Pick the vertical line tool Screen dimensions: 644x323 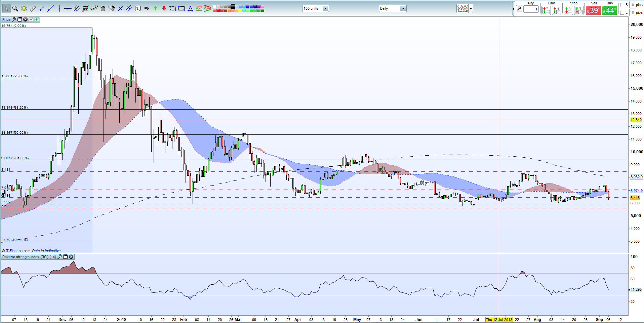pos(59,8)
